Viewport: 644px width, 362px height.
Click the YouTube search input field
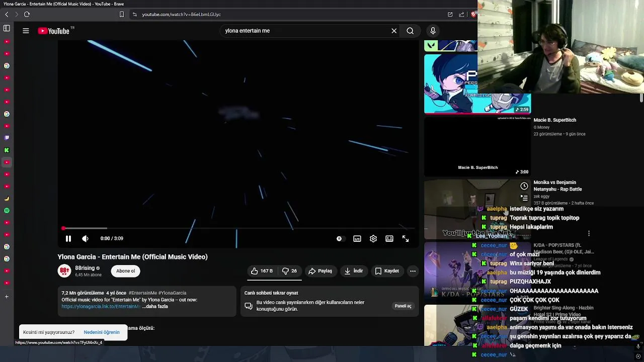pyautogui.click(x=307, y=31)
